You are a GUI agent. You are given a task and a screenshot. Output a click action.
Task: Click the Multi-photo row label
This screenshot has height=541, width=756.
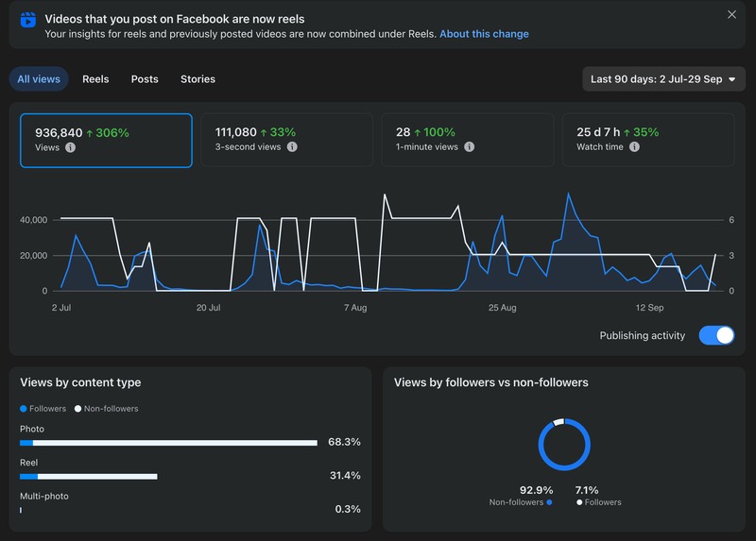43,496
